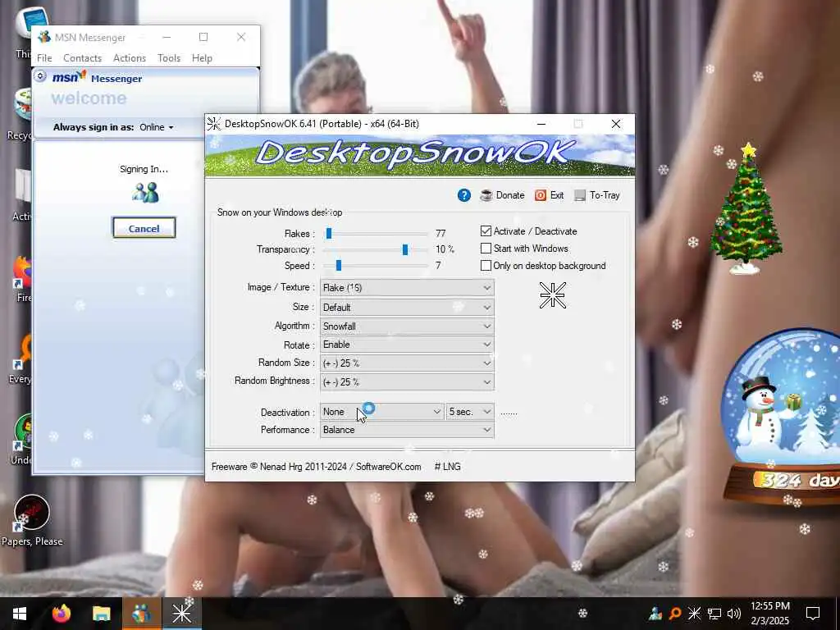Open the Algorithm dropdown showing Snowfall

click(407, 326)
